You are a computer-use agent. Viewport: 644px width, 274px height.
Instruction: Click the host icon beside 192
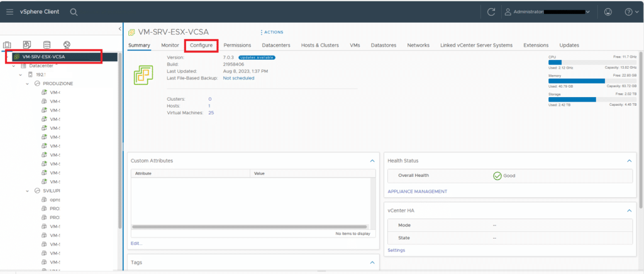(x=30, y=75)
